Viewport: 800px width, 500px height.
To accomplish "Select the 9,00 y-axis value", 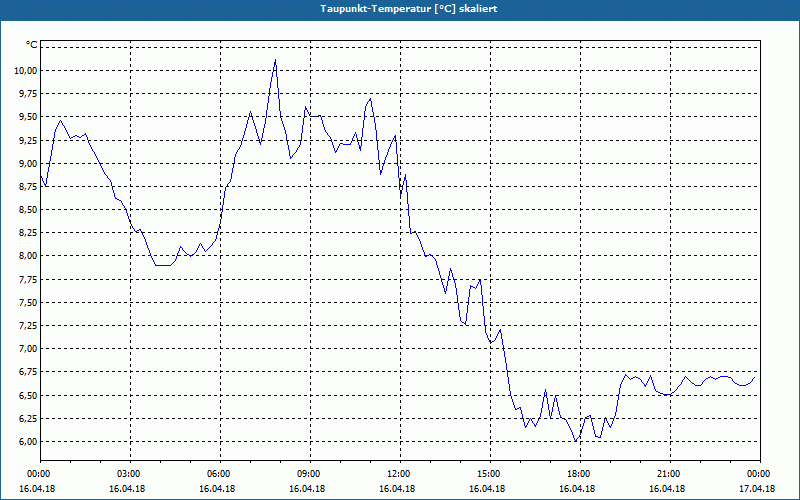I will pos(29,163).
